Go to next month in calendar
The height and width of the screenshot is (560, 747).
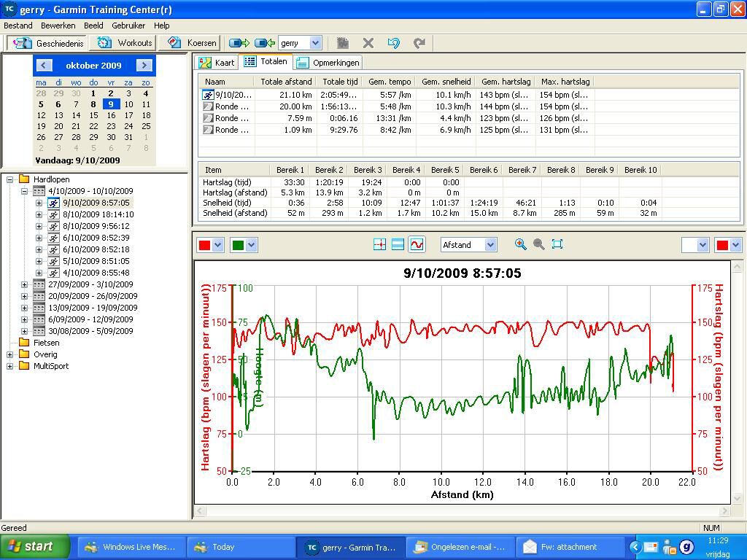pyautogui.click(x=144, y=65)
